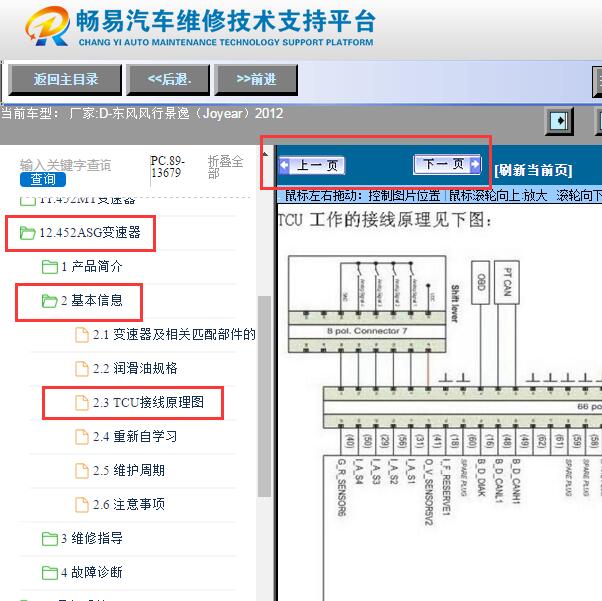Open 2.2 润滑油规格 page
Image resolution: width=602 pixels, height=601 pixels.
tap(135, 368)
